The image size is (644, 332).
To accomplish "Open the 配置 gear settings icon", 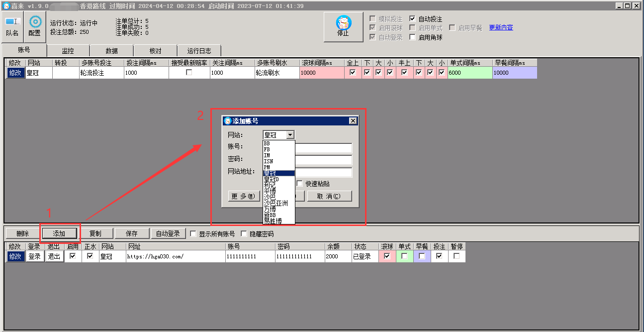I will pyautogui.click(x=35, y=27).
